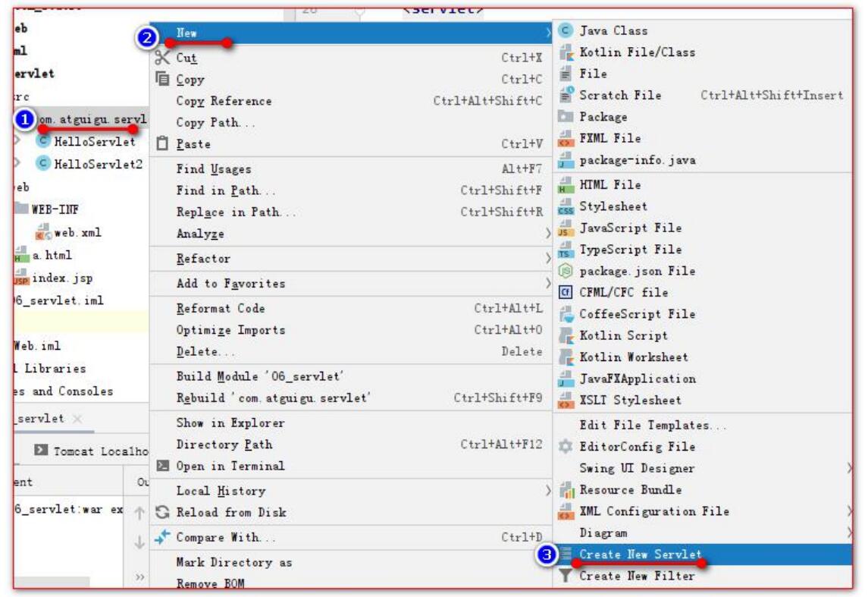Expand the Analyze submenu arrow
Image resolution: width=868 pixels, height=597 pixels.
pos(547,234)
